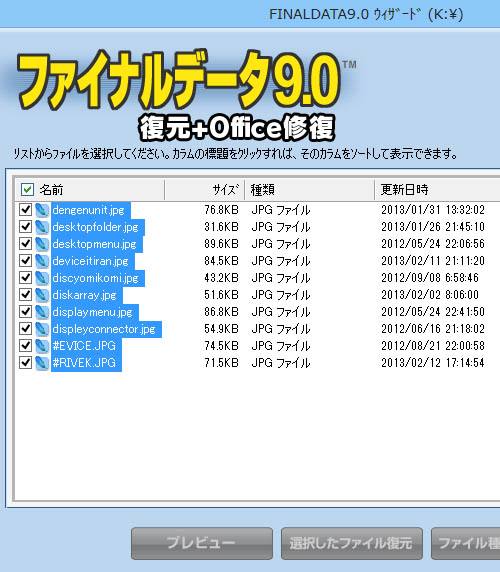Click the displaymenu.jpg file icon
The height and width of the screenshot is (572, 500).
(42, 312)
